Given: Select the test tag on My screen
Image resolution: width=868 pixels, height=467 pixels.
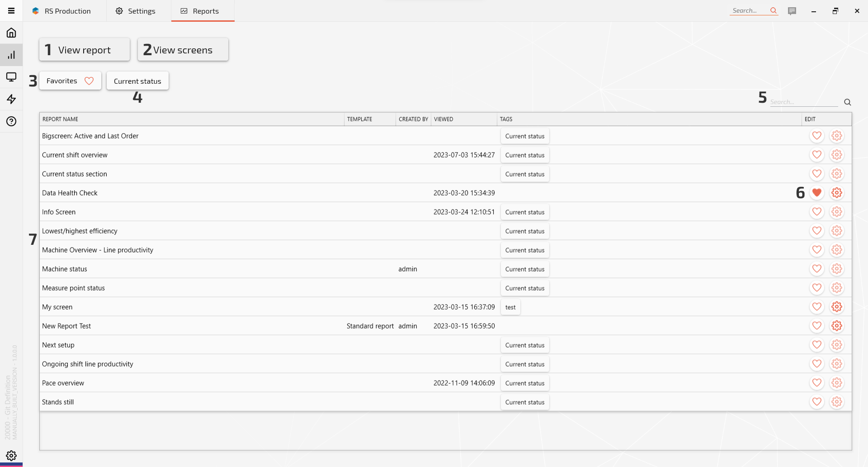Looking at the screenshot, I should (x=510, y=307).
